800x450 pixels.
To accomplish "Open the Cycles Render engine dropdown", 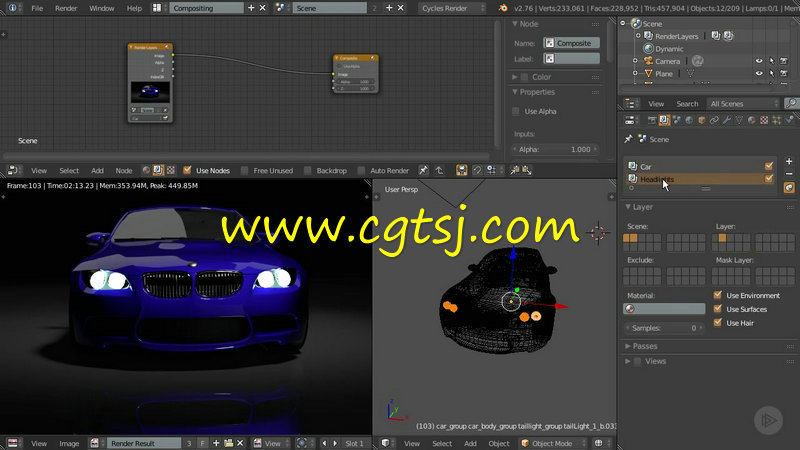I will [x=452, y=8].
